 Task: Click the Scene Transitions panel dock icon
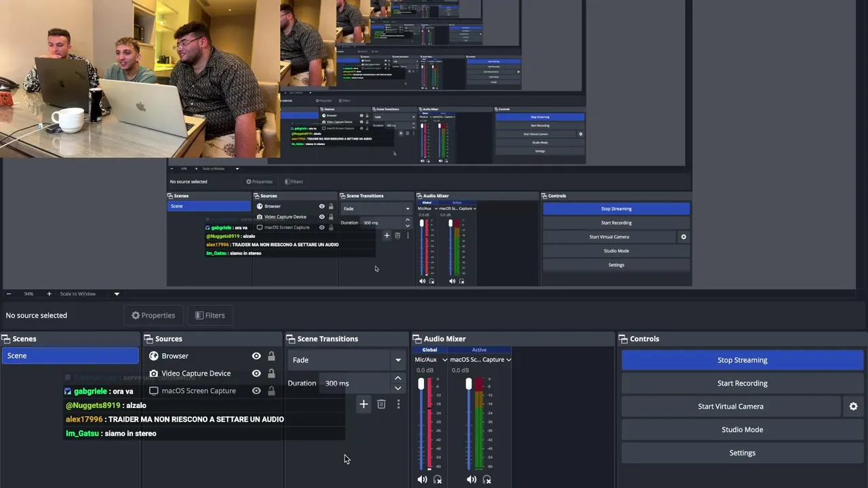click(290, 339)
